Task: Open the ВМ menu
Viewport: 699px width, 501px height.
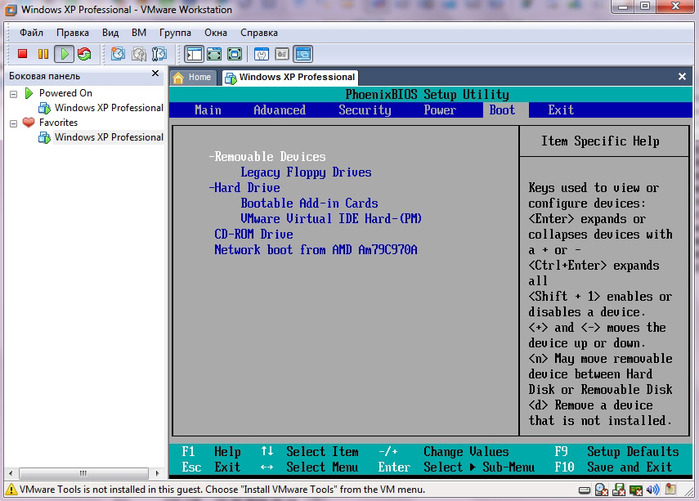Action: click(139, 33)
